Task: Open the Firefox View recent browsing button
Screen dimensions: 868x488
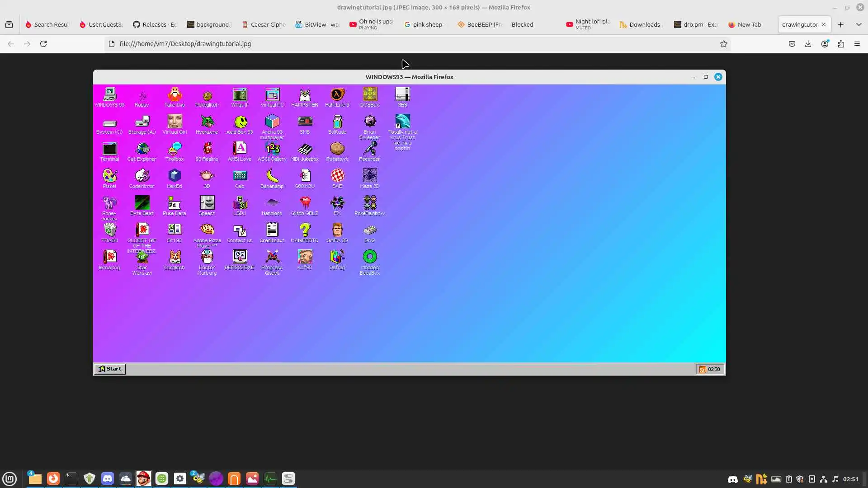Action: pyautogui.click(x=9, y=24)
